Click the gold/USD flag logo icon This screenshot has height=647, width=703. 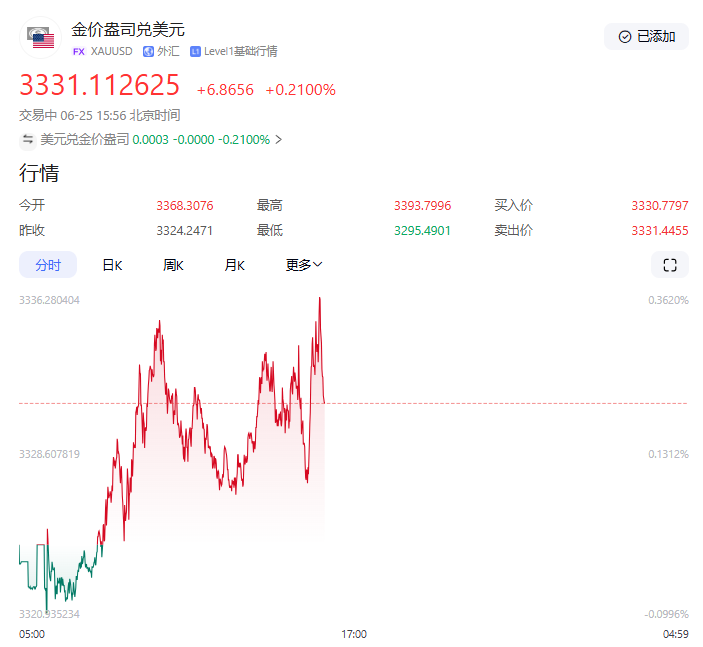point(40,39)
